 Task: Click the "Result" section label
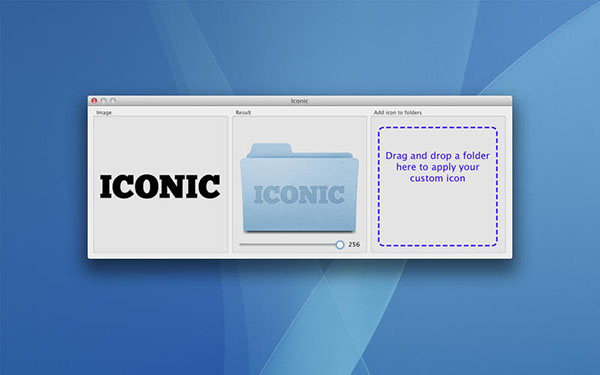point(243,112)
